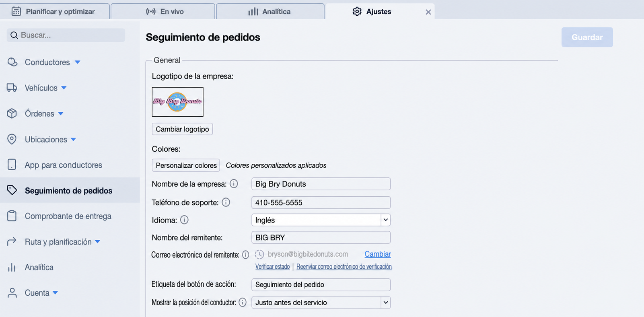The height and width of the screenshot is (317, 644).
Task: Click the Nombre de la empresa field
Action: (321, 184)
